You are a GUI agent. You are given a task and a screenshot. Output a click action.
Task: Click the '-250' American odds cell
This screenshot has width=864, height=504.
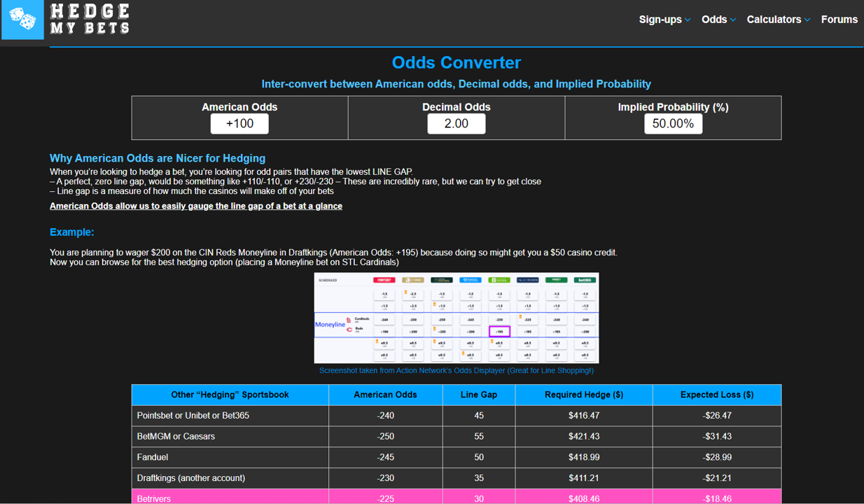click(386, 437)
